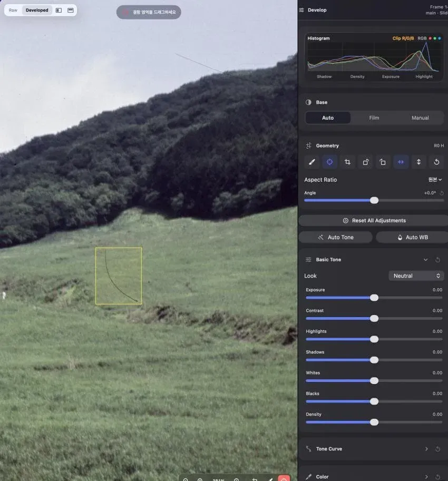Viewport: 448px width, 481px height.
Task: Click the Contrast slider handle
Action: pos(374,319)
